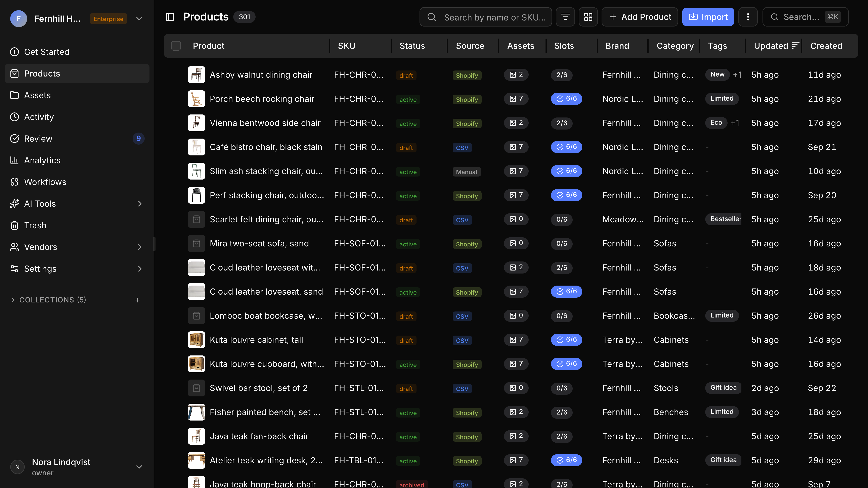Image resolution: width=868 pixels, height=488 pixels.
Task: Click the Bestseller tag on Scarlet felt chair
Action: 724,219
